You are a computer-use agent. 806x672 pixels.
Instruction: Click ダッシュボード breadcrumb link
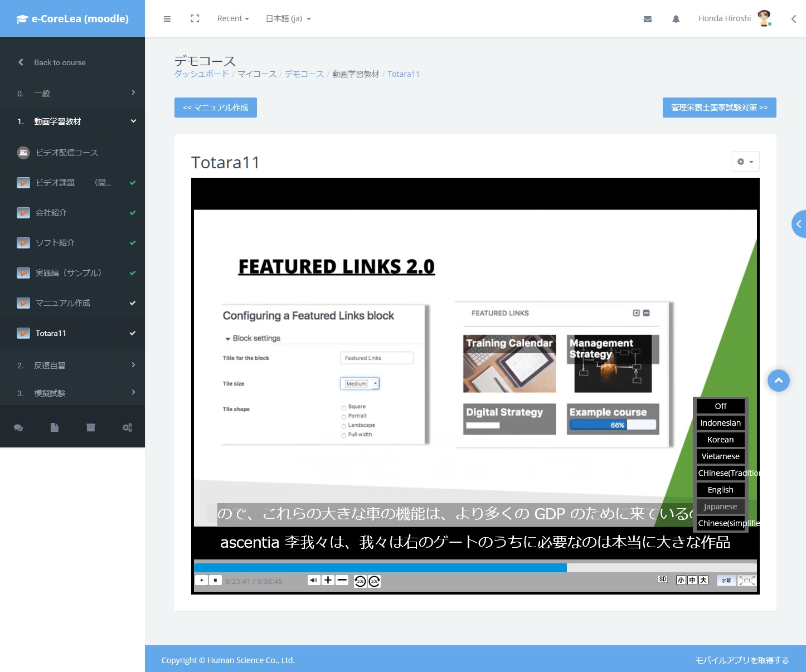point(202,74)
